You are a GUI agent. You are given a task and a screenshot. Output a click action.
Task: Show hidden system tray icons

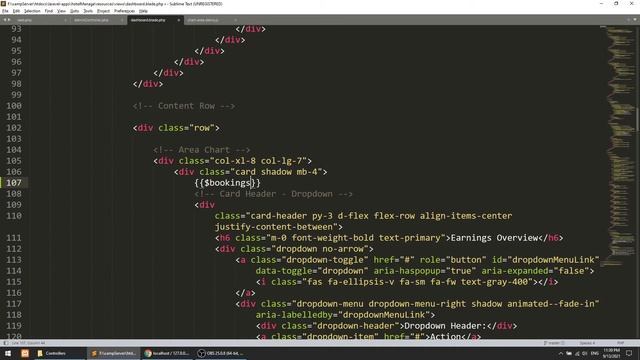coord(560,353)
